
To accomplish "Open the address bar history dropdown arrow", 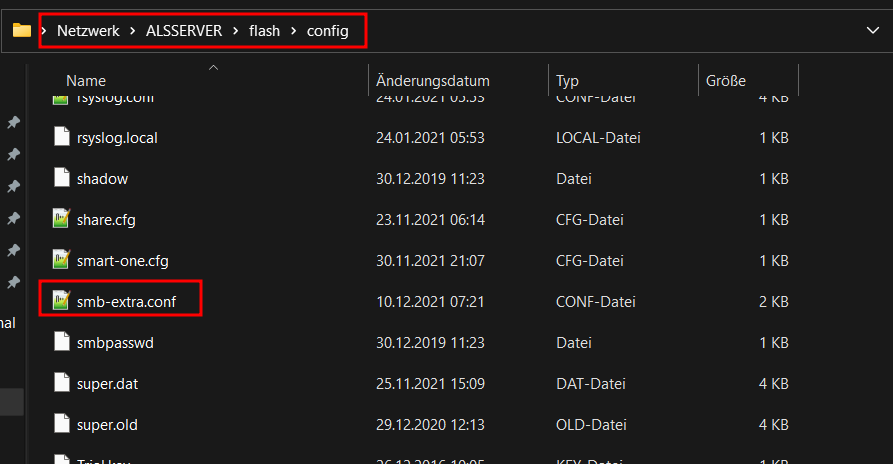I will tap(872, 30).
